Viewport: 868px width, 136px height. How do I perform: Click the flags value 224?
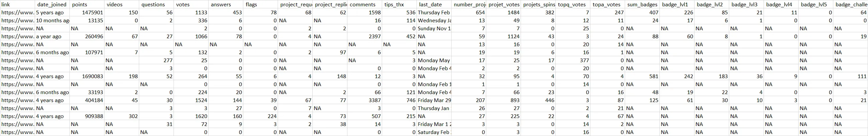[x=261, y=116]
